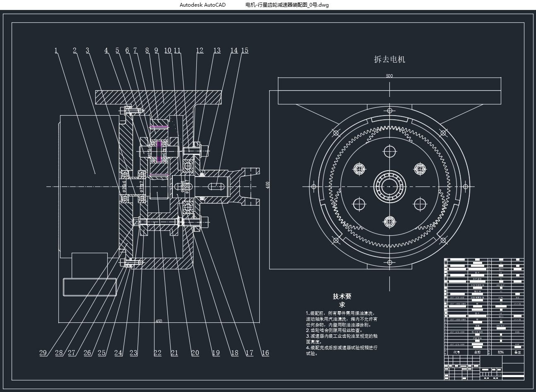Click the 备注 column header
This screenshot has height=392, width=536.
coord(517,352)
